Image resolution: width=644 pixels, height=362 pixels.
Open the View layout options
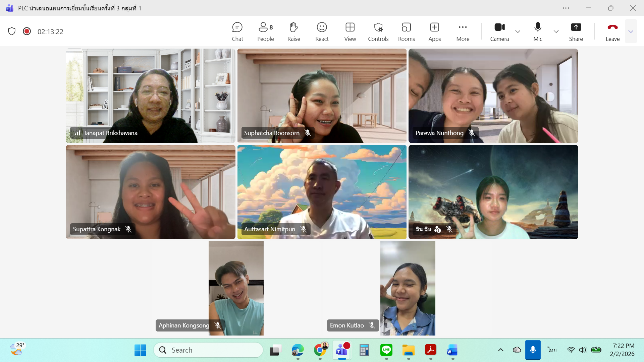coord(350,32)
